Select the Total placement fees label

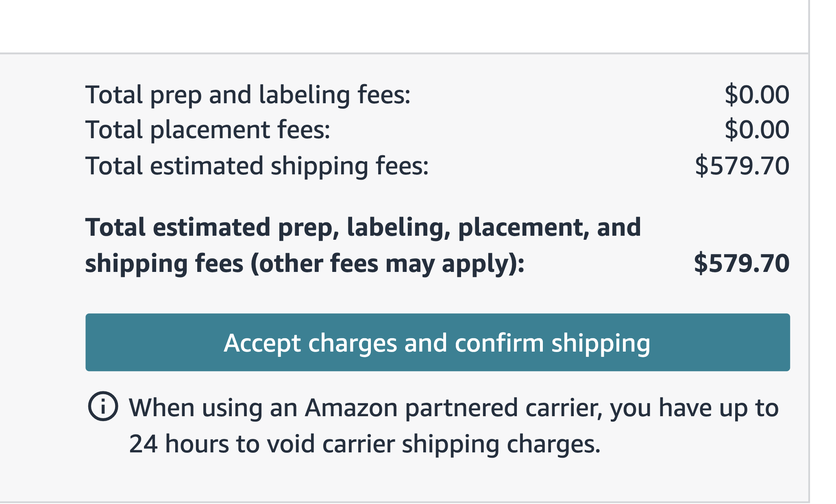(208, 130)
